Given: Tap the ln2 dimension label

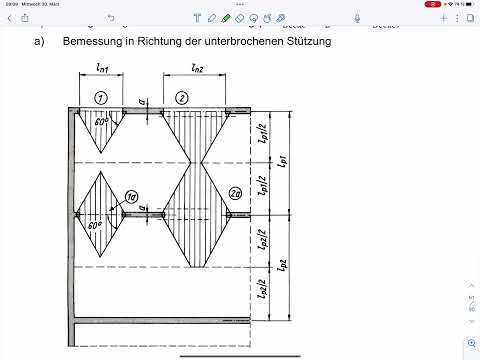Looking at the screenshot, I should pos(197,68).
